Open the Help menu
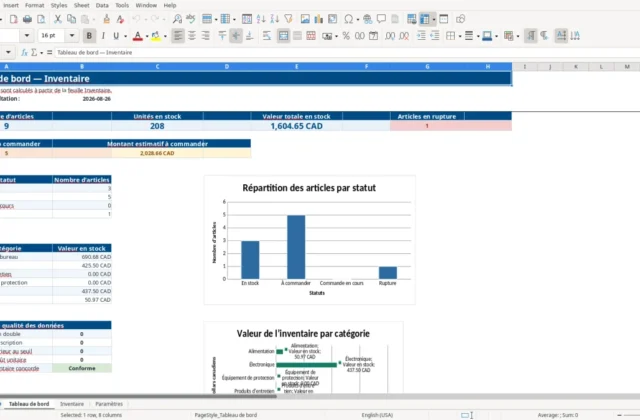 [x=170, y=5]
